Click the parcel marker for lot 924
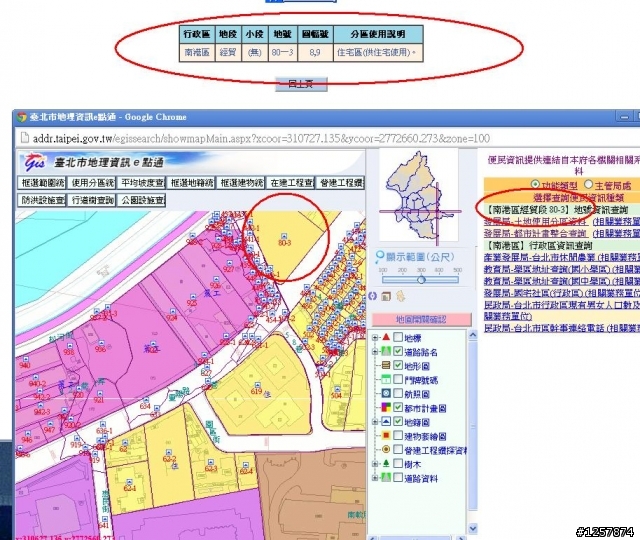Image resolution: width=640 pixels, height=540 pixels. click(x=173, y=311)
